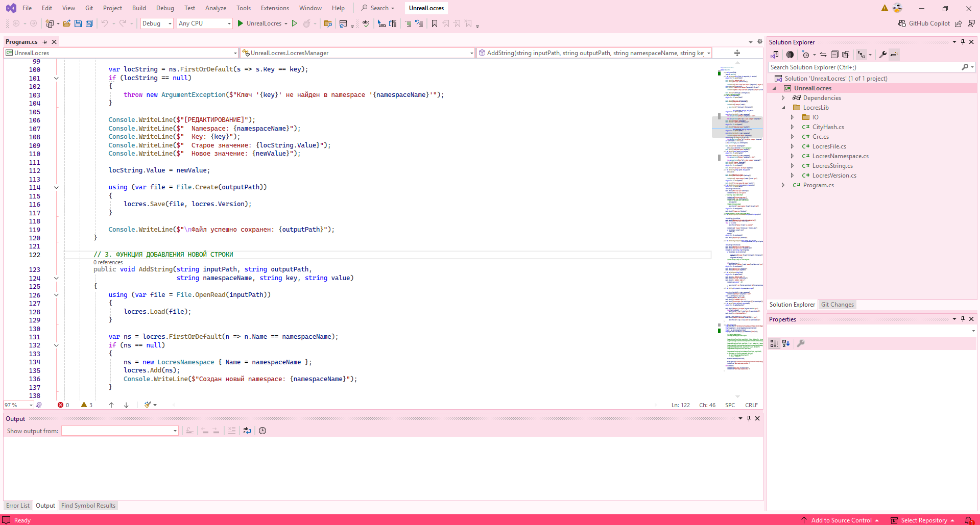Toggle pin on the Program.cs tab
The height and width of the screenshot is (525, 980).
[x=44, y=42]
